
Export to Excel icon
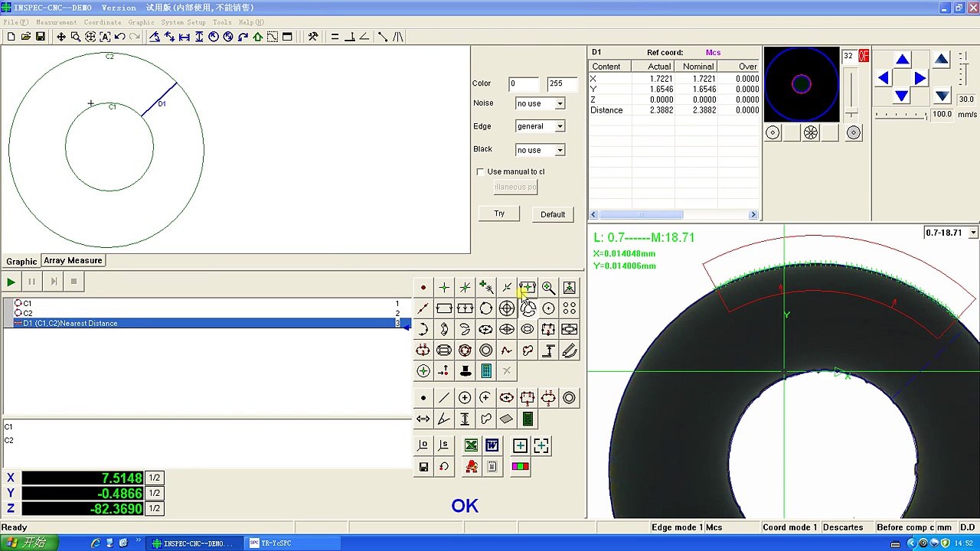pyautogui.click(x=471, y=445)
